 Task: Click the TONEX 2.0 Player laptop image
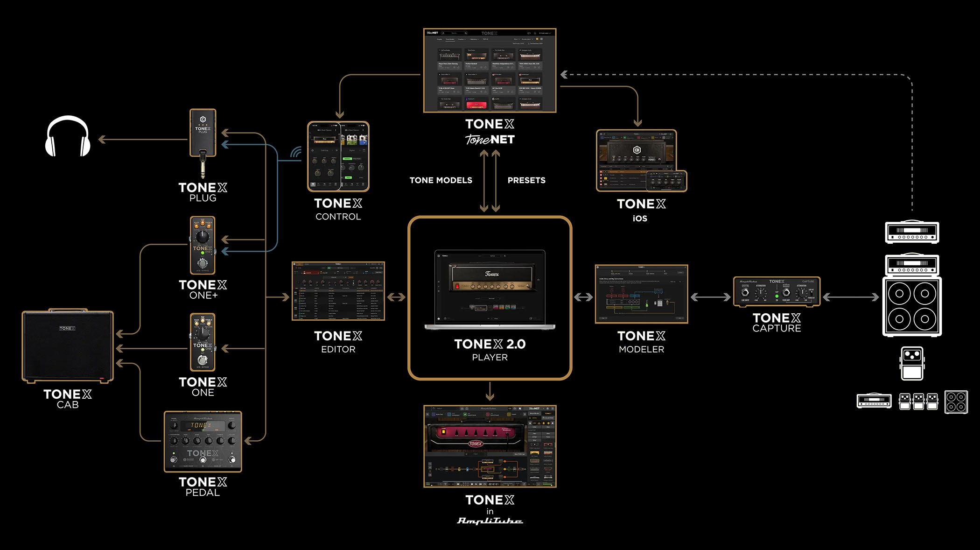coord(490,289)
